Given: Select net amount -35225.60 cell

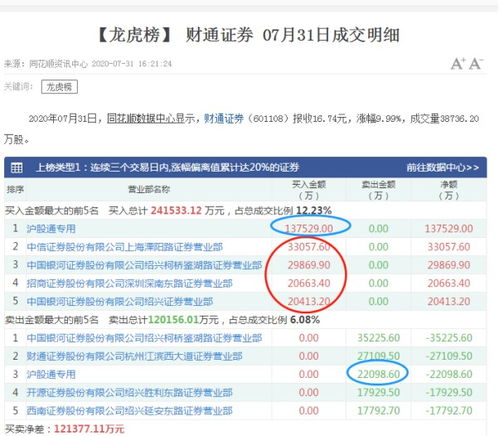Looking at the screenshot, I should (x=449, y=338).
